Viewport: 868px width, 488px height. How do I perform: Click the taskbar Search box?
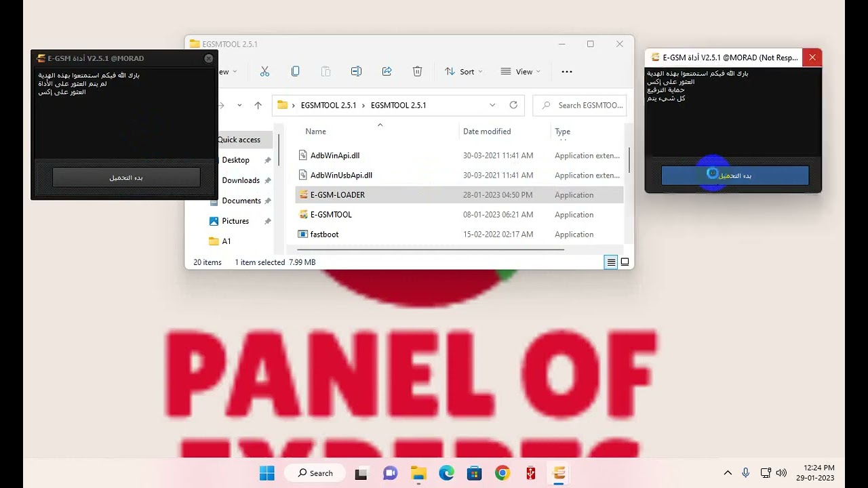pyautogui.click(x=315, y=473)
